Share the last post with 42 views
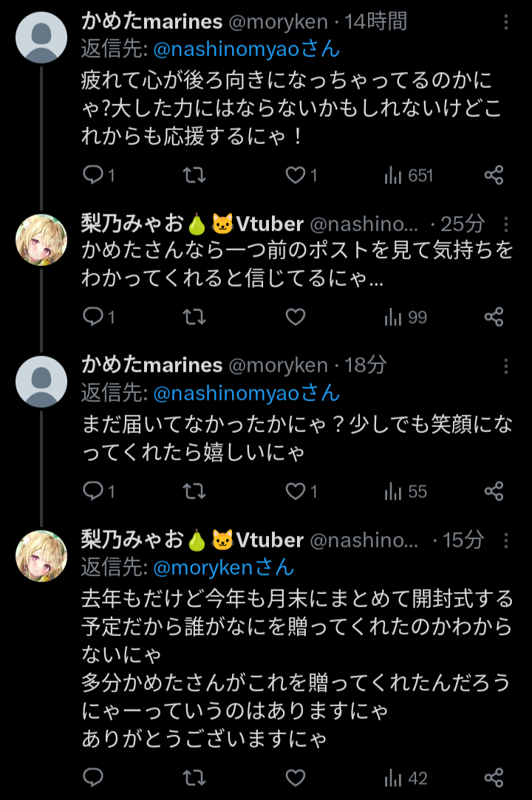 (494, 778)
